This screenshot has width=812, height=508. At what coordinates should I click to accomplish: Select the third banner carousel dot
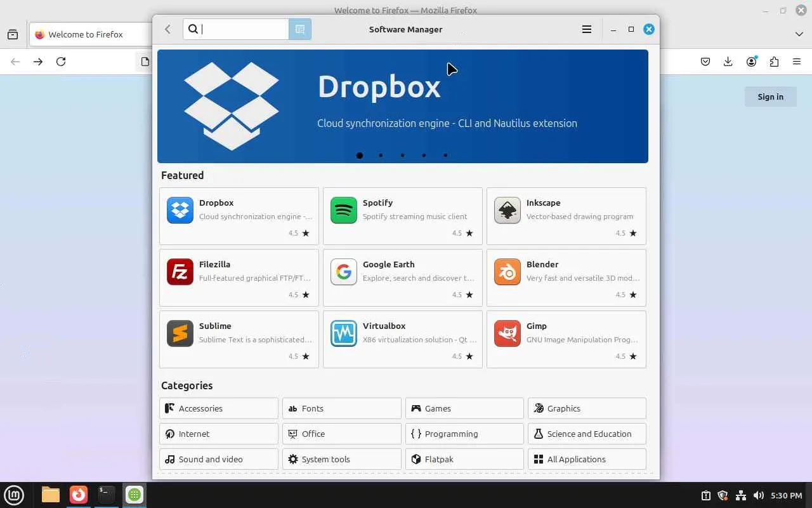point(402,155)
